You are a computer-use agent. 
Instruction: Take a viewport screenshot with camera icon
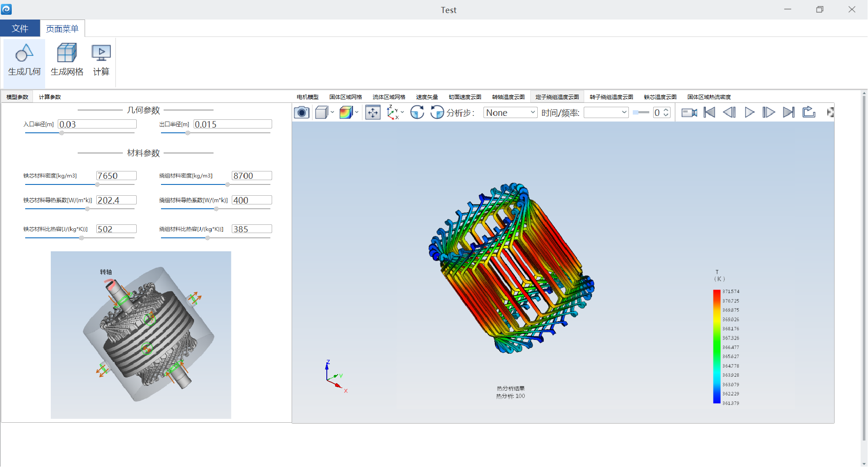[x=302, y=113]
